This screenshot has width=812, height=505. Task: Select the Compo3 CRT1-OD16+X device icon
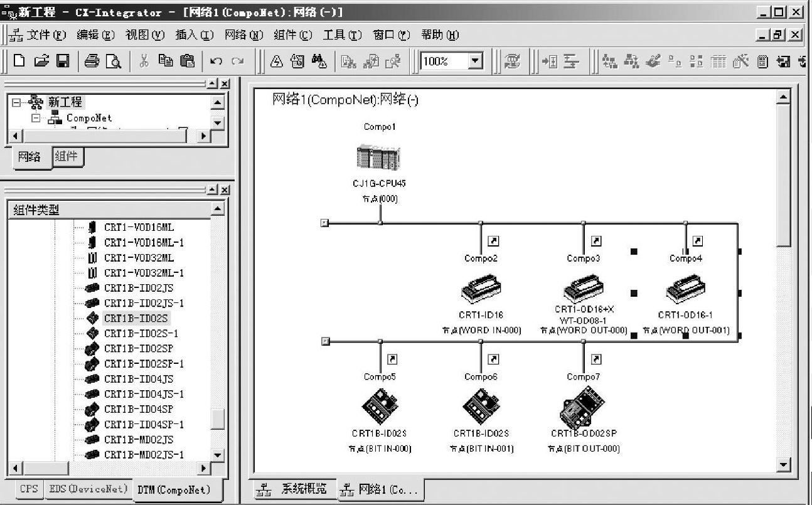tap(584, 289)
